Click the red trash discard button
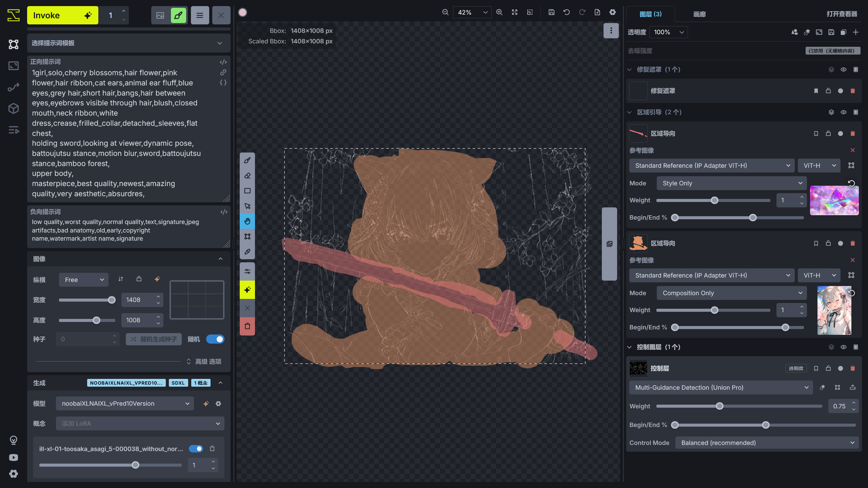 [247, 326]
